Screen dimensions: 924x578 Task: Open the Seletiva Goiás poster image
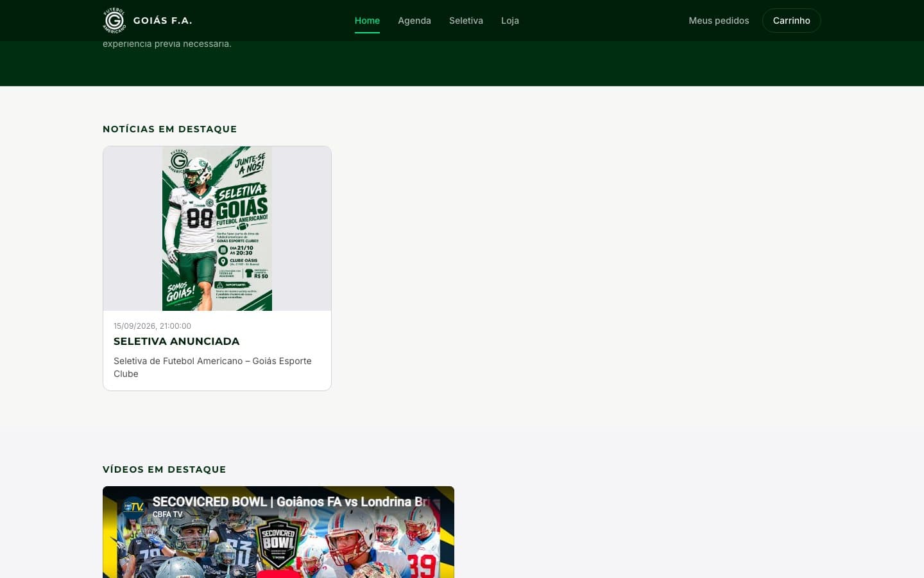pyautogui.click(x=217, y=229)
